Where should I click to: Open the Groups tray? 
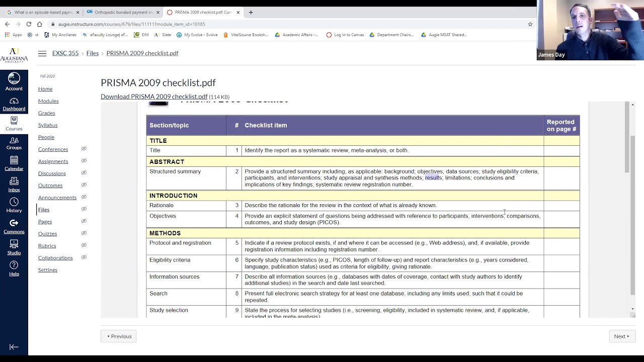(14, 143)
